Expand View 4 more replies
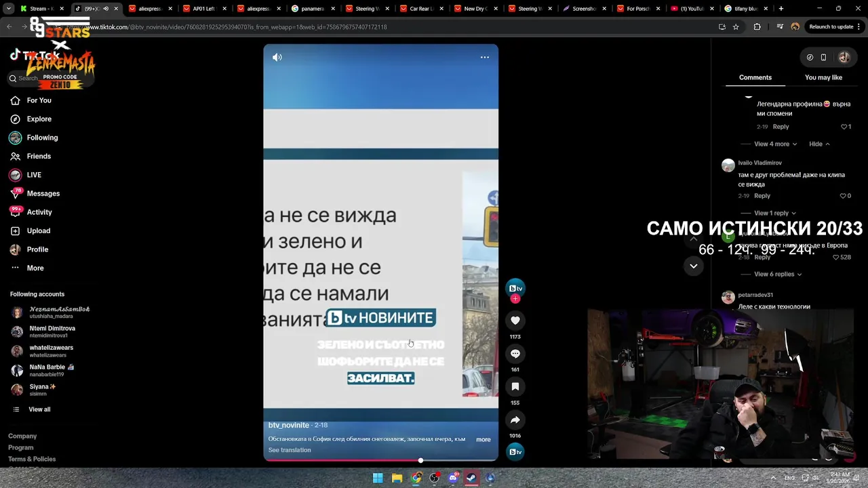Image resolution: width=868 pixels, height=488 pixels. (776, 144)
